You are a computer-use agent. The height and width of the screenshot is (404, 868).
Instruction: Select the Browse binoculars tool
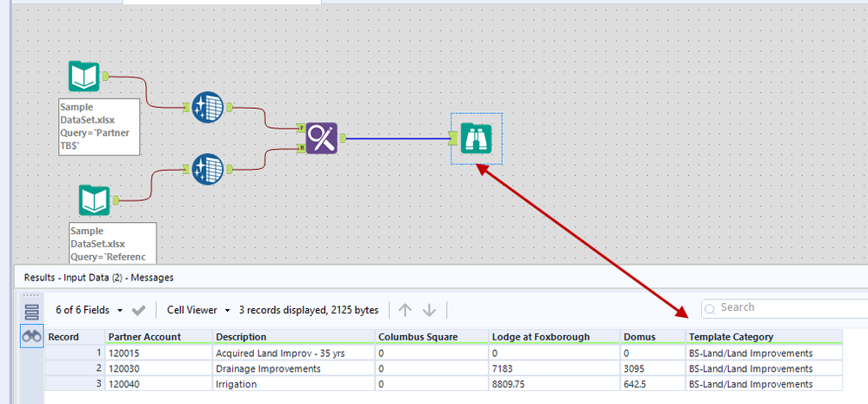click(477, 138)
